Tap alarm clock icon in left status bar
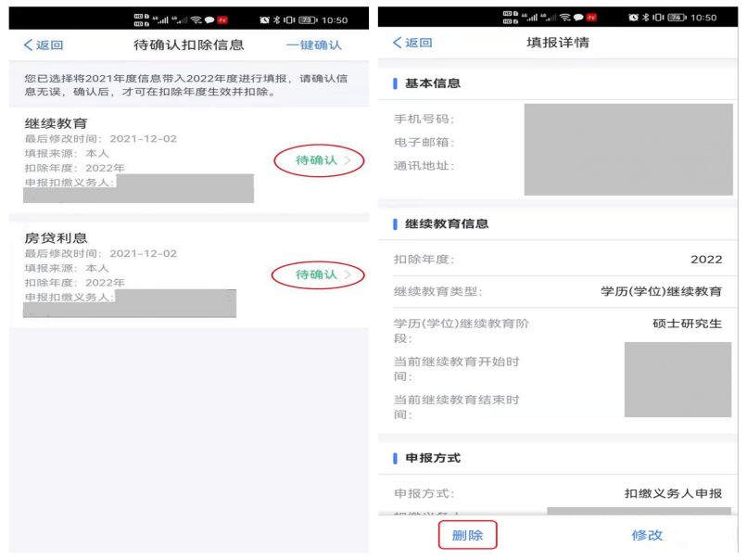 click(x=264, y=20)
